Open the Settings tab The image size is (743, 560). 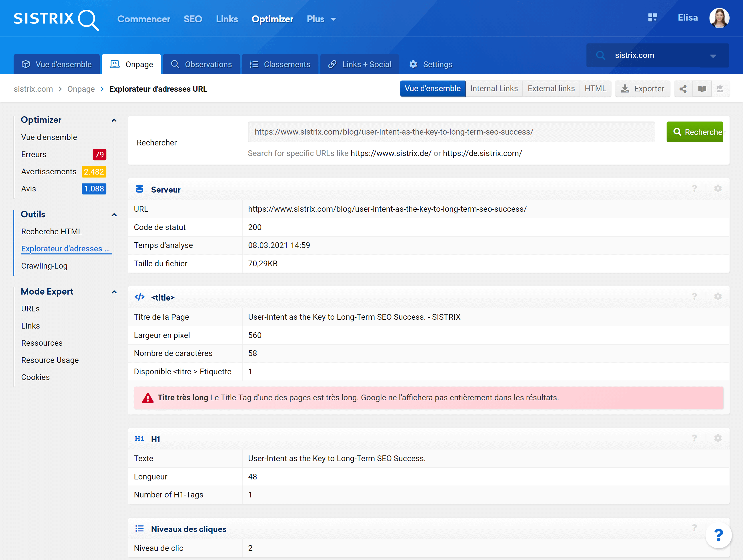431,64
